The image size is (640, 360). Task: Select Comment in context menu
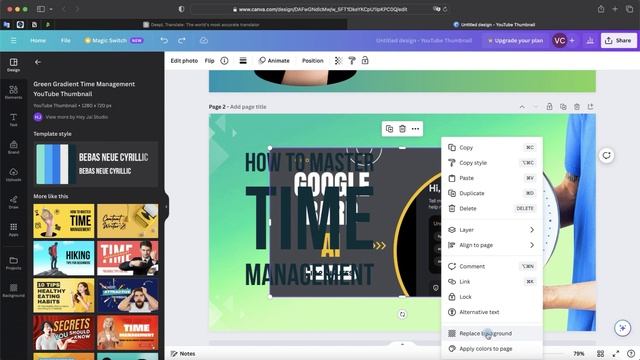tap(491, 266)
